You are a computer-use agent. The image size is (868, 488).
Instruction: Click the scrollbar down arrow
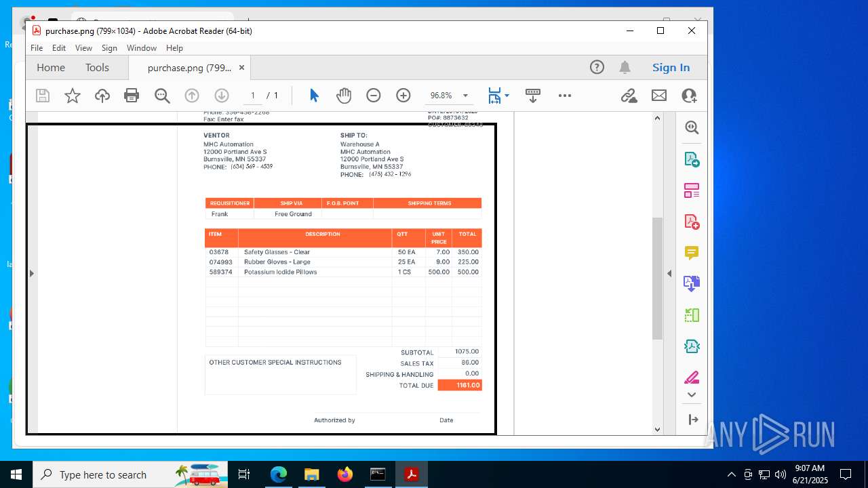pyautogui.click(x=657, y=429)
